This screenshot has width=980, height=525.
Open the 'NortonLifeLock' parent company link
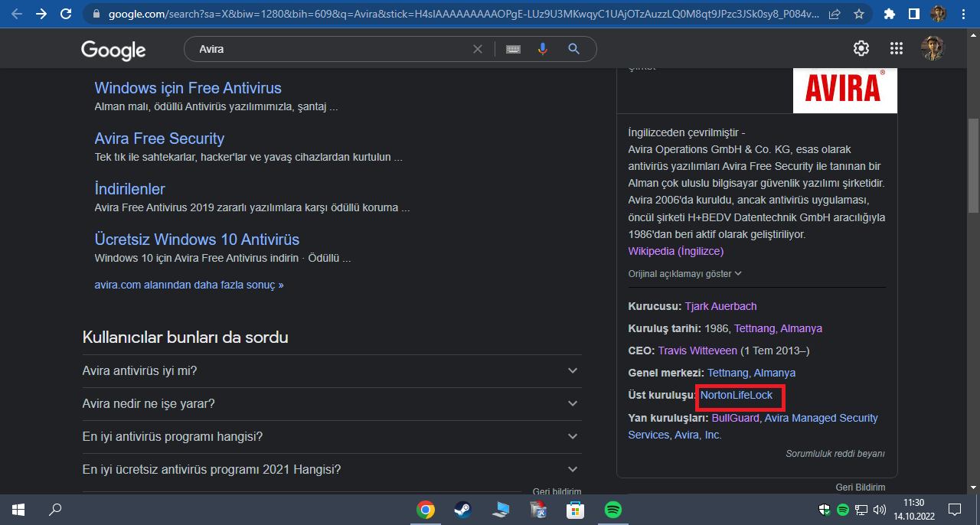[x=737, y=395]
